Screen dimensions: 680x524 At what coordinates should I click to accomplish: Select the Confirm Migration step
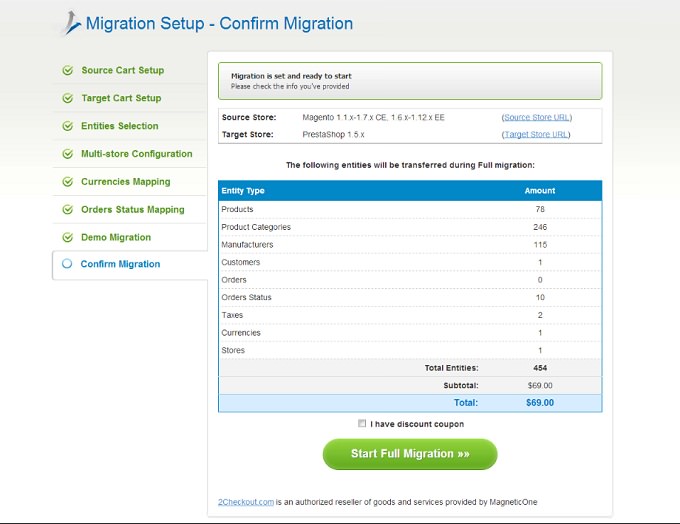pos(120,264)
